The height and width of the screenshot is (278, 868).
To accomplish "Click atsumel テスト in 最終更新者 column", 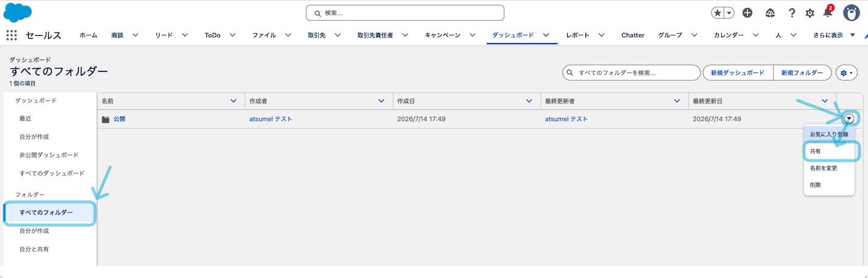I will click(566, 119).
